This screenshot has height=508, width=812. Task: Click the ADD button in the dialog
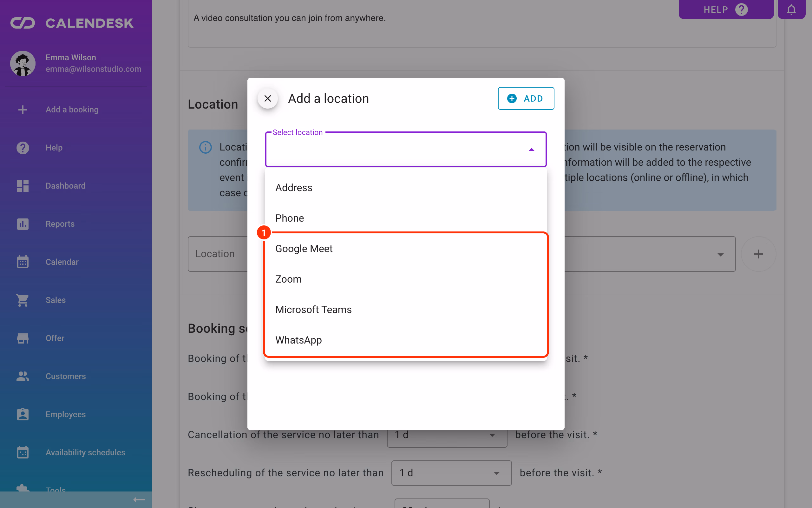click(526, 98)
